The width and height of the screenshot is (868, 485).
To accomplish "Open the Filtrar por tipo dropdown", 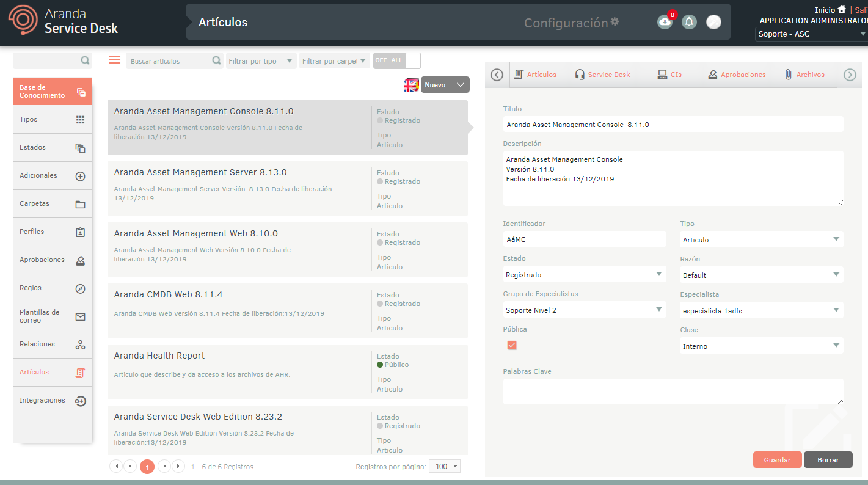I will (x=261, y=60).
